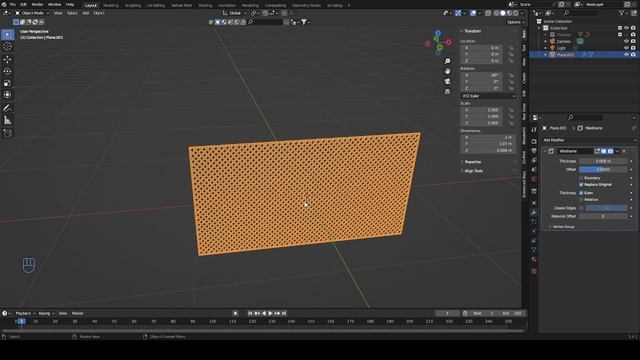This screenshot has height=360, width=640.
Task: Click the Blender logo icon
Action: coord(4,4)
